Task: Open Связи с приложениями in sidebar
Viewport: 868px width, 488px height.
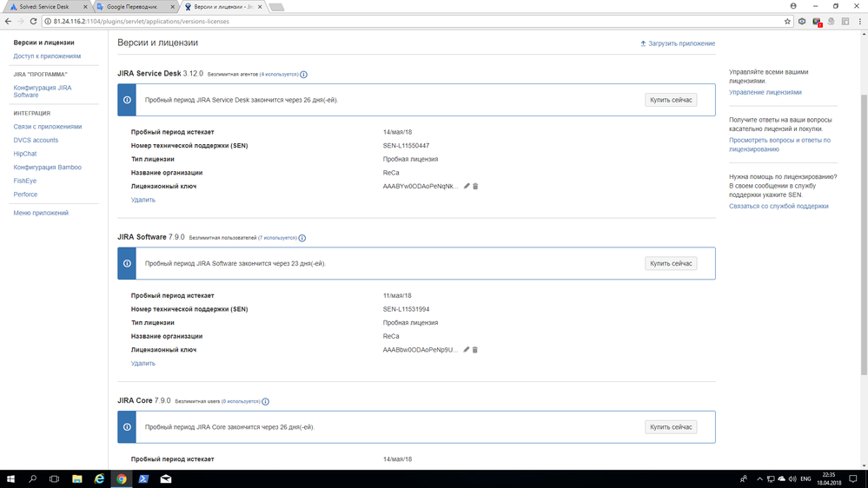Action: (x=48, y=127)
